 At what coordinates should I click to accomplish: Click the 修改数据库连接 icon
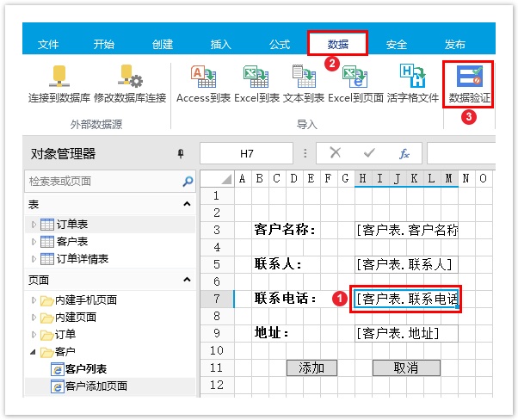(129, 77)
